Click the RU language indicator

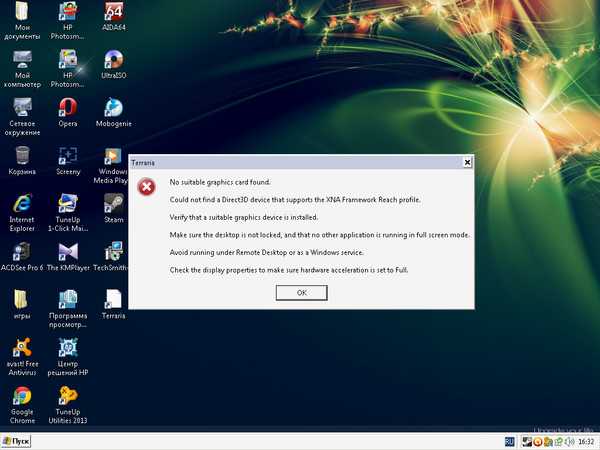pyautogui.click(x=509, y=442)
